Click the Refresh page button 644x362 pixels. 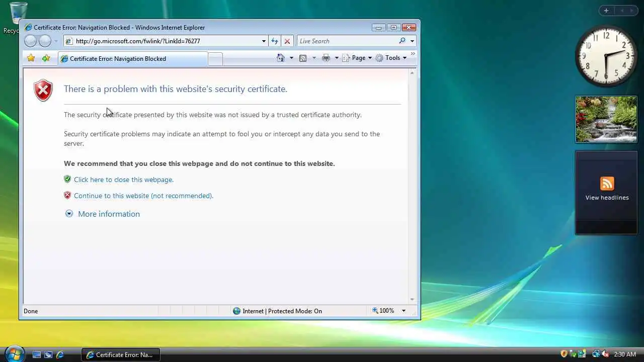point(275,41)
